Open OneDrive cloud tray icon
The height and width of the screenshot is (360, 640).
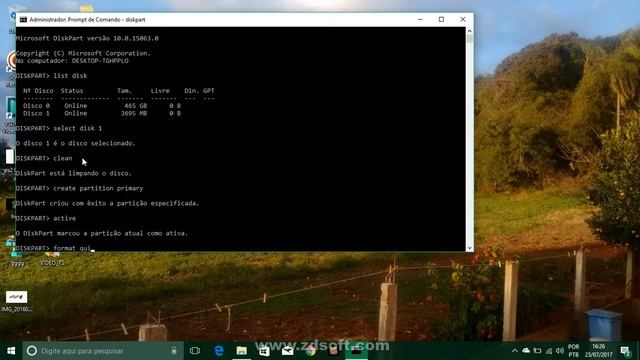tap(526, 351)
